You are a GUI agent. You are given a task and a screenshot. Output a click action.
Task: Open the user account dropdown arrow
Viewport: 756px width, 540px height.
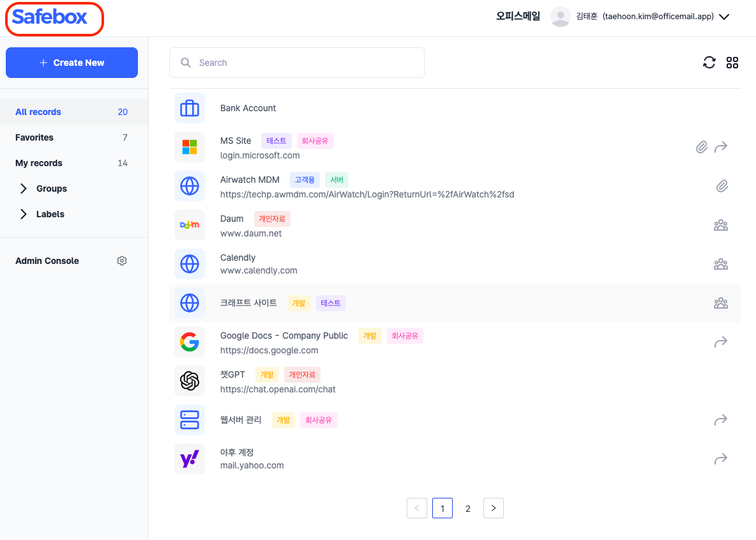pyautogui.click(x=724, y=17)
